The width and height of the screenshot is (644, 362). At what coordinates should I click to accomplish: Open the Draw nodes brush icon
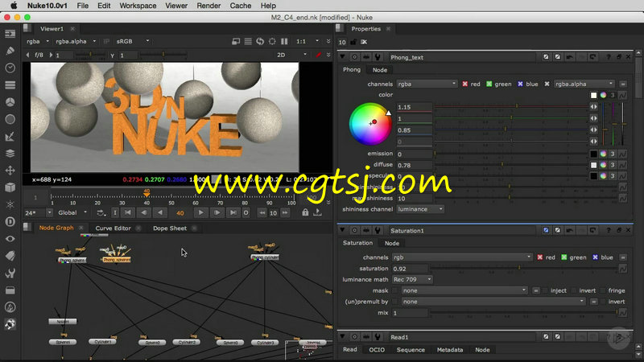(x=10, y=51)
